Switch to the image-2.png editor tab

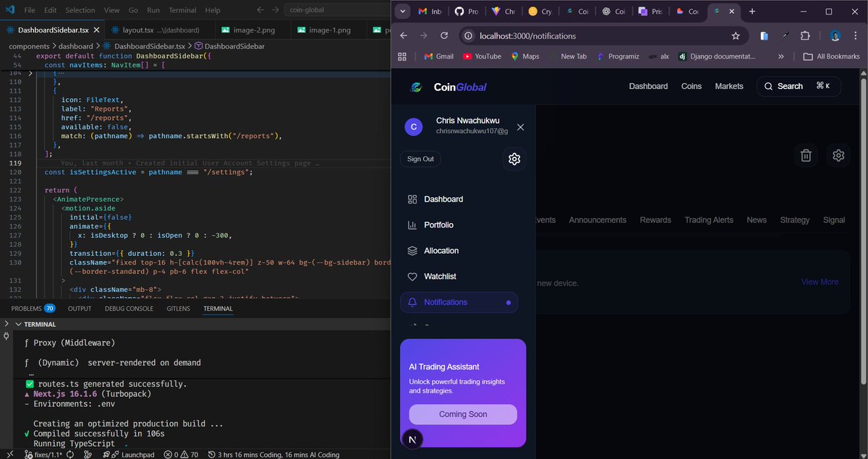(x=254, y=30)
